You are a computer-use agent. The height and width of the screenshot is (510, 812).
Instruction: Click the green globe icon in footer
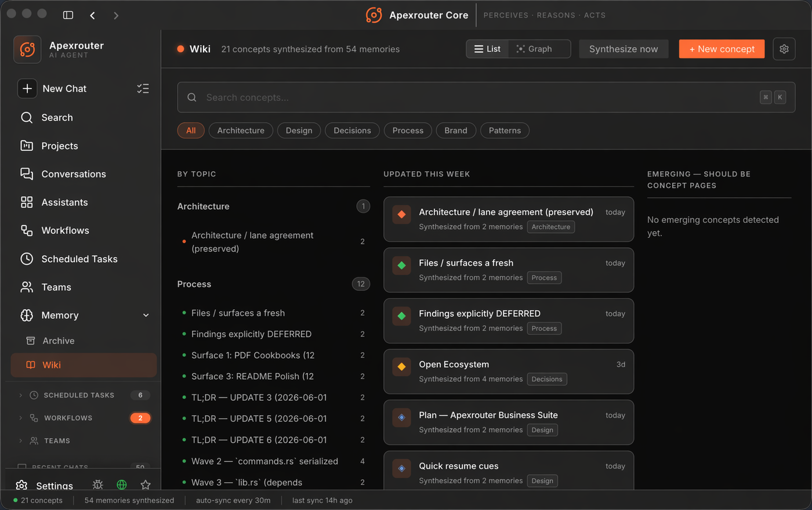(122, 484)
